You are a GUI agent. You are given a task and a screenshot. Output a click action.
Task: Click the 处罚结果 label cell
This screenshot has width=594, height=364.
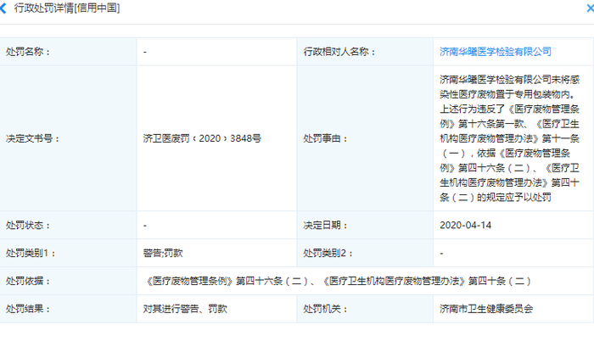68,309
